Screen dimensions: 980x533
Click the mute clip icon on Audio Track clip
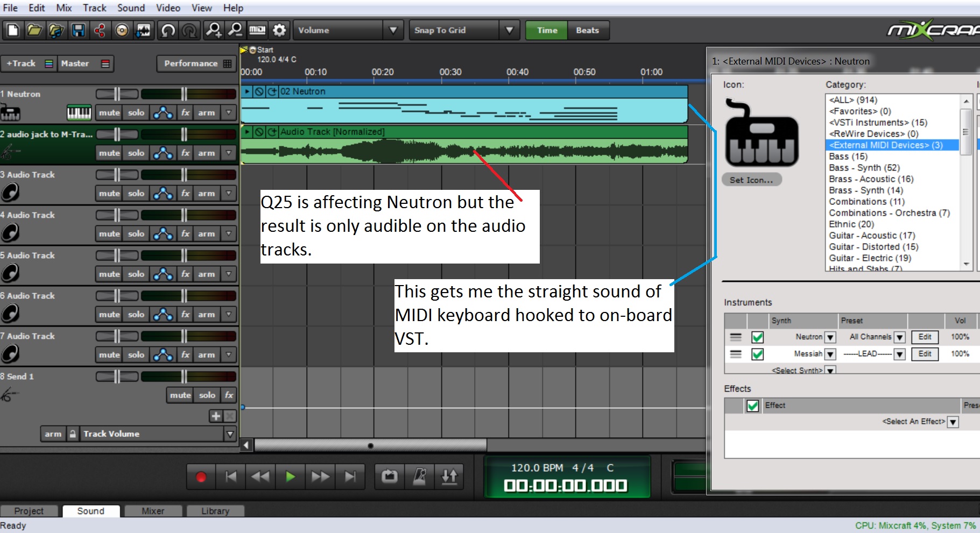(259, 132)
